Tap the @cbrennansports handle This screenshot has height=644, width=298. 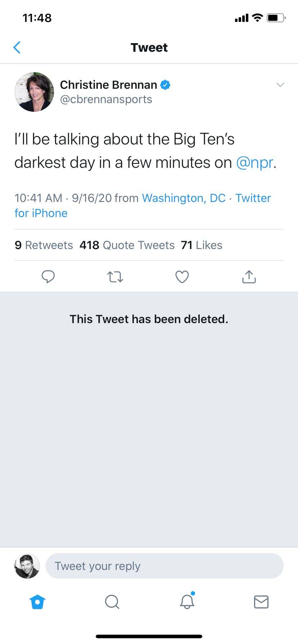click(x=106, y=100)
